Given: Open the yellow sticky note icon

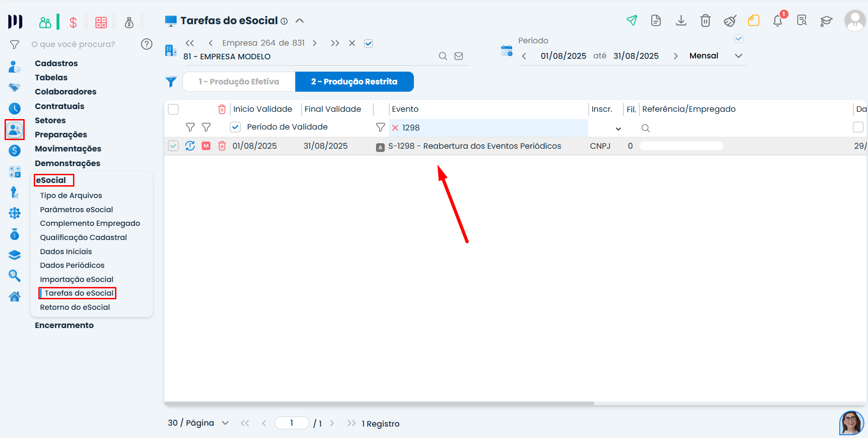Looking at the screenshot, I should click(x=754, y=21).
